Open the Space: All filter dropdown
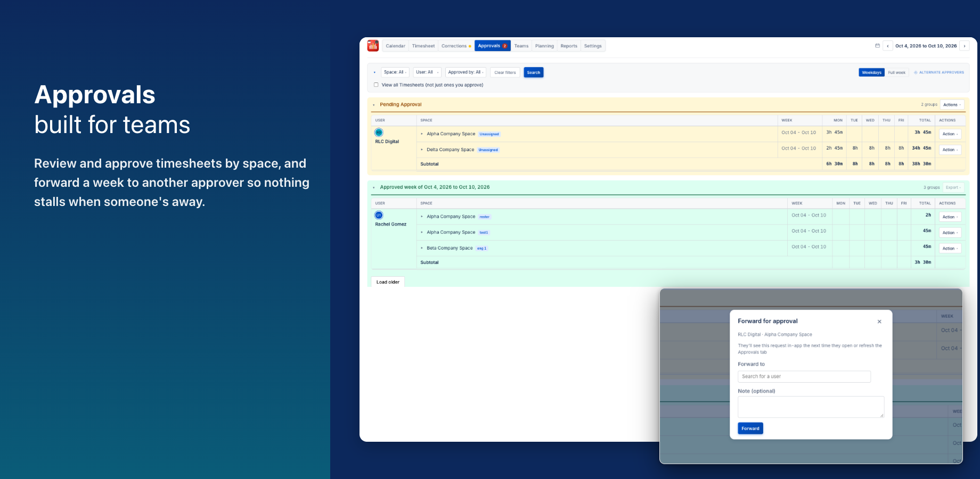The image size is (980, 479). [x=395, y=72]
